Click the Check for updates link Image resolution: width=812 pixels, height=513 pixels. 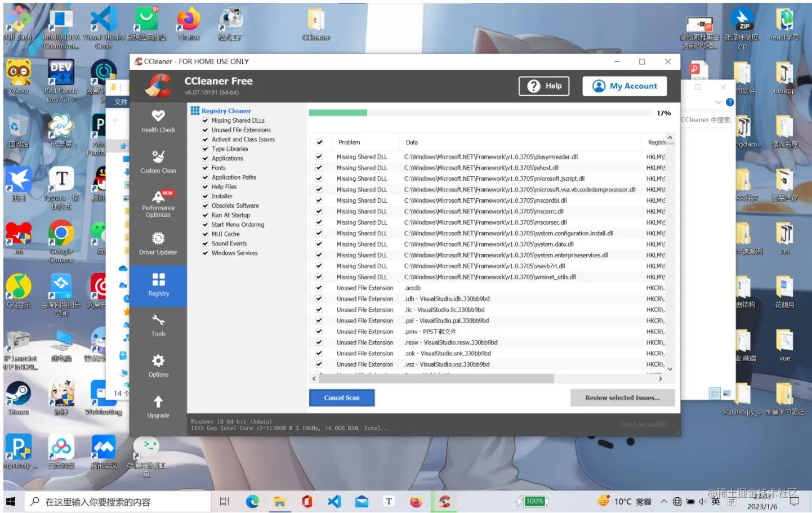(x=644, y=424)
